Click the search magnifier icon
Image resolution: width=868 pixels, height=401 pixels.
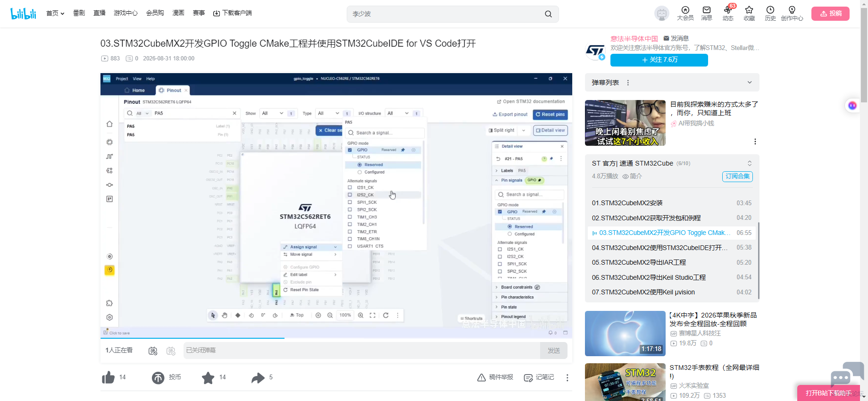click(548, 14)
